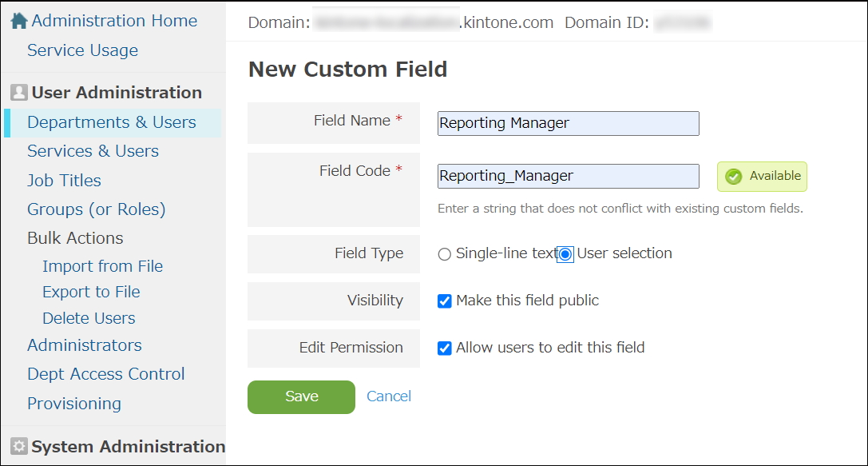Open the Administrators page
868x466 pixels.
(84, 345)
